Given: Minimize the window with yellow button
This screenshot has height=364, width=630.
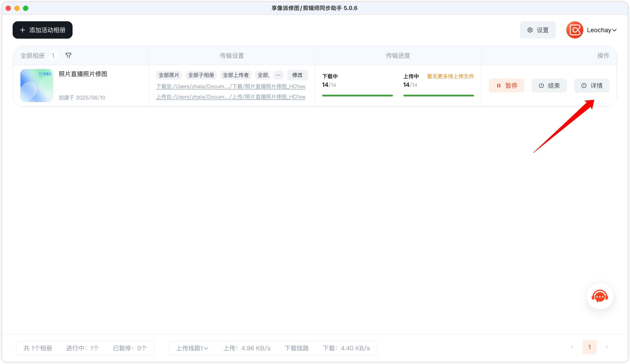Looking at the screenshot, I should pos(17,8).
